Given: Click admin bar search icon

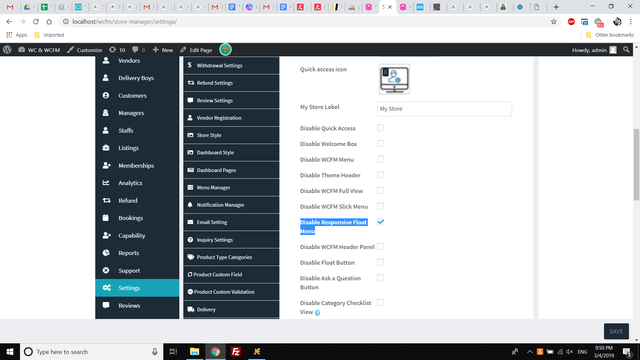Looking at the screenshot, I should click(x=626, y=50).
